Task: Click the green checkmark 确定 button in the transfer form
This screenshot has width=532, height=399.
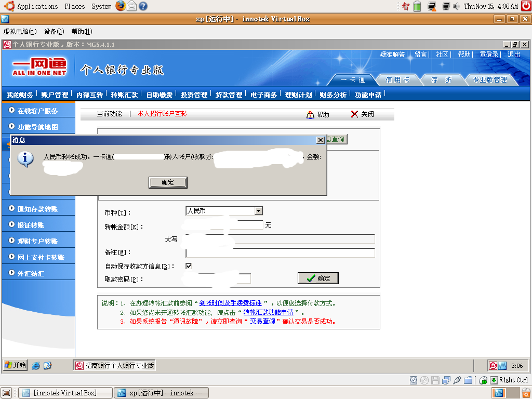Action: (x=318, y=278)
